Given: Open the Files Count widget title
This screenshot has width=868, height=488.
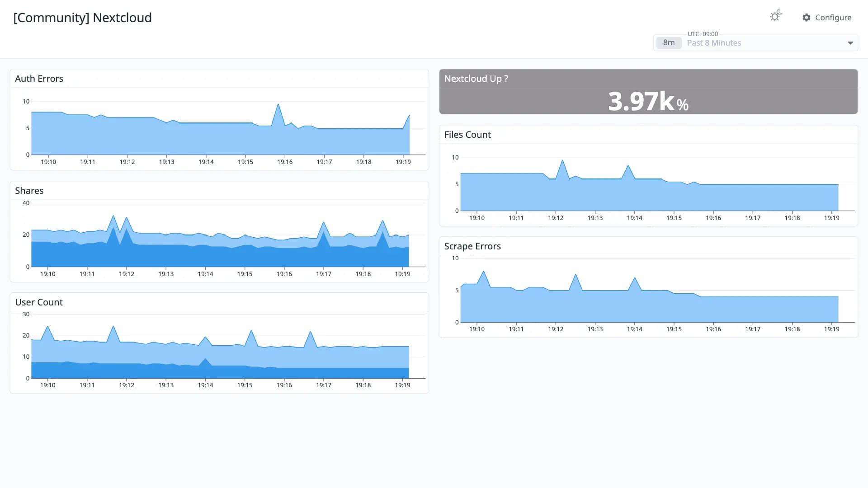Looking at the screenshot, I should click(467, 135).
